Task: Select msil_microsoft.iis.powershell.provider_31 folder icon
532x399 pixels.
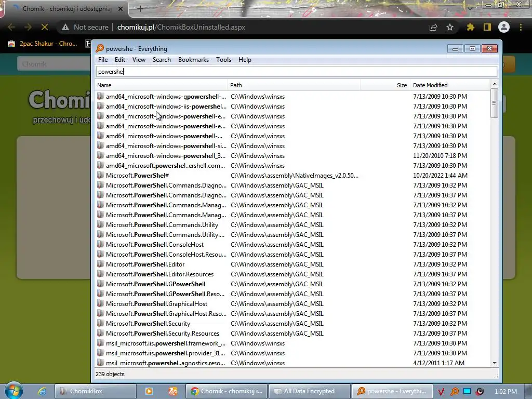Action: click(x=100, y=353)
